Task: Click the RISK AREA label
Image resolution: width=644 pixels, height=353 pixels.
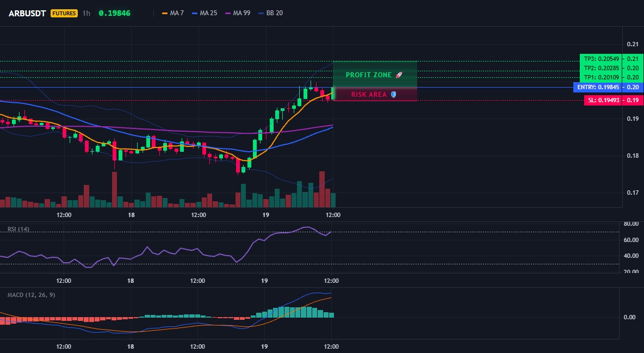Action: (x=369, y=95)
